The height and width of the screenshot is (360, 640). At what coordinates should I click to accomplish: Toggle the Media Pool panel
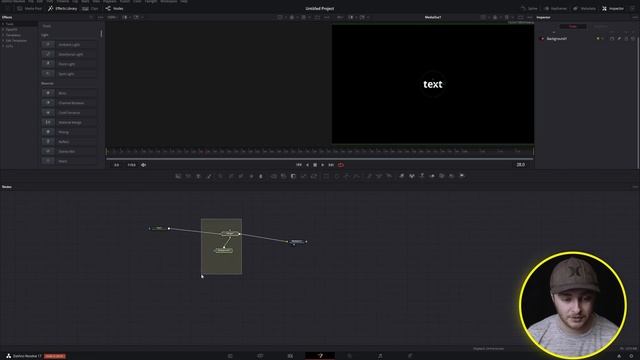pos(30,8)
